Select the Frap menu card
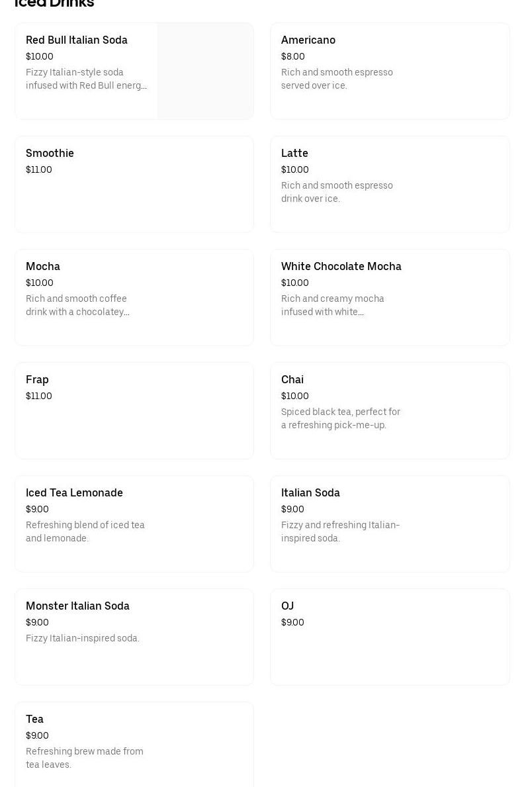The image size is (532, 787). (134, 410)
